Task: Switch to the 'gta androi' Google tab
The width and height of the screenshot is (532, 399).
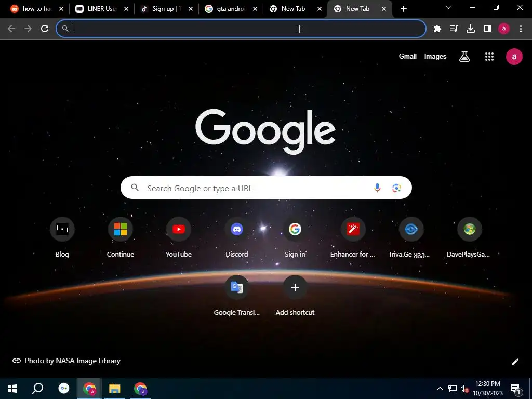Action: (227, 9)
